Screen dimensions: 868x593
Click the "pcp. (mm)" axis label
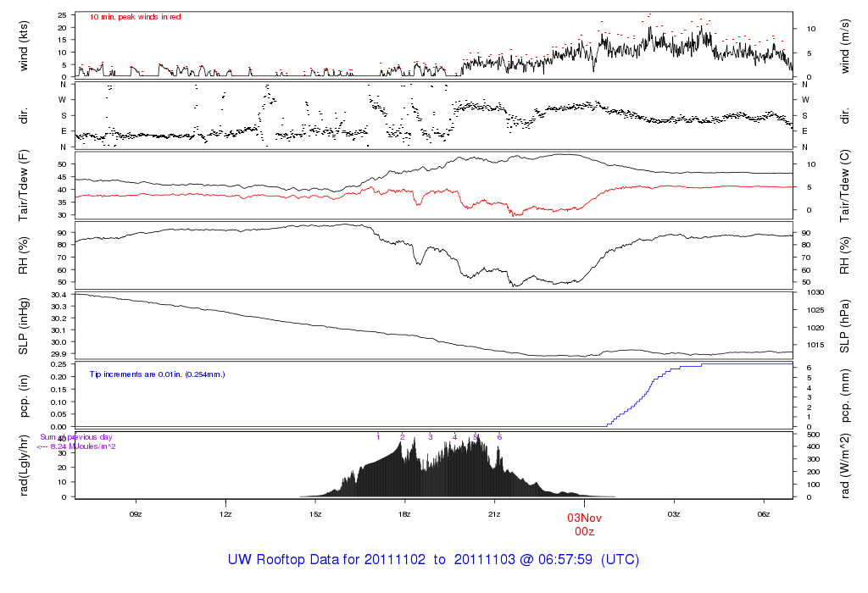(844, 396)
